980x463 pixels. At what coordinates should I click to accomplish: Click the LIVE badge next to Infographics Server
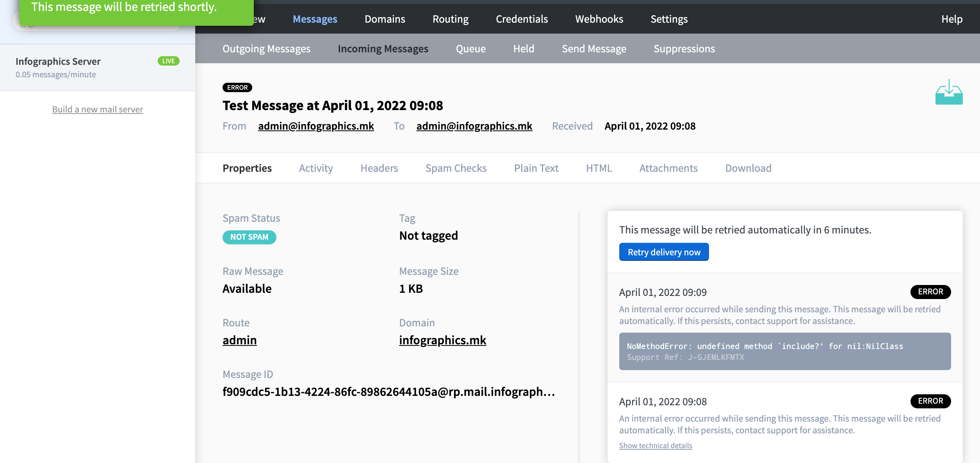tap(169, 61)
